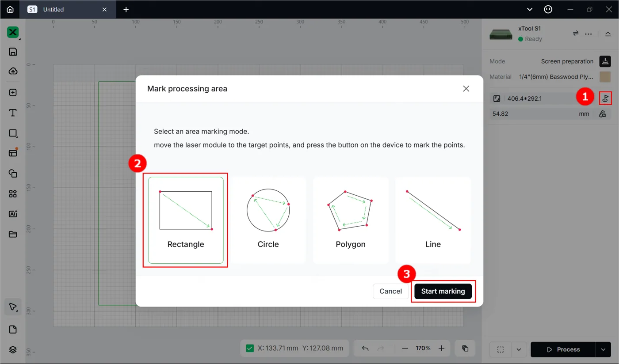This screenshot has width=619, height=364.
Task: Expand the title bar dropdown chevron
Action: click(530, 9)
